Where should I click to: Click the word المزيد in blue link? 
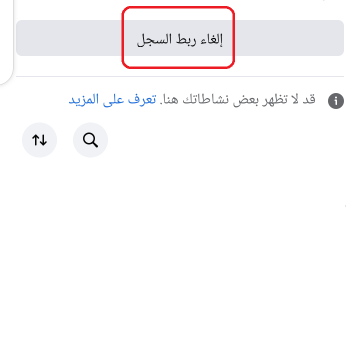coord(84,100)
